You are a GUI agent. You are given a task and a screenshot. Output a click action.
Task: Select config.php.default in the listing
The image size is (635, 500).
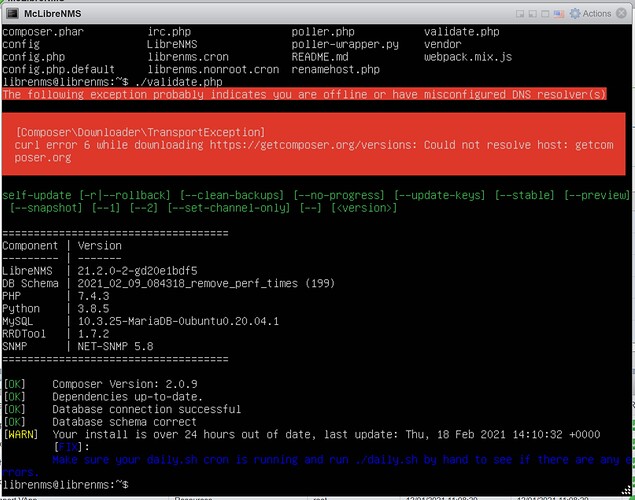point(58,69)
